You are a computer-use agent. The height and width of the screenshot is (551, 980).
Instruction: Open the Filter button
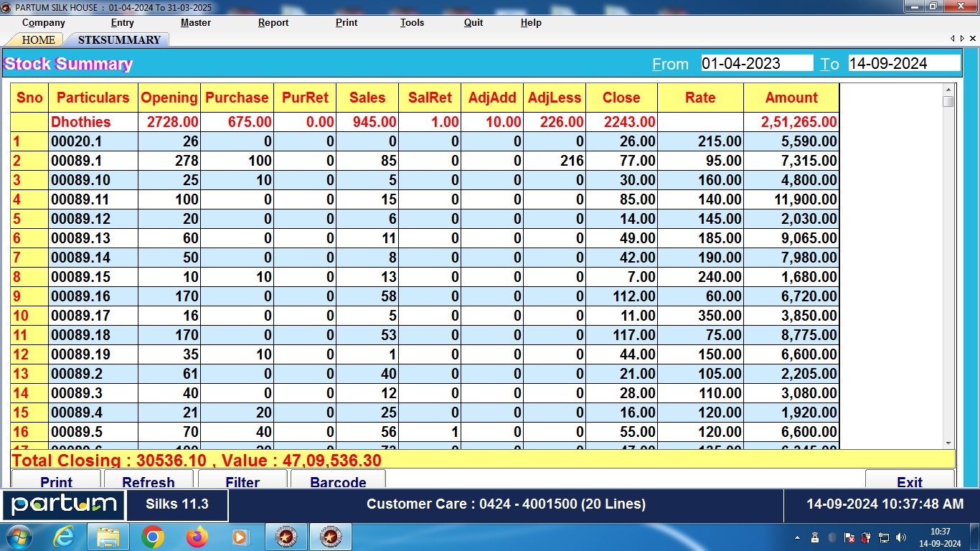coord(242,479)
